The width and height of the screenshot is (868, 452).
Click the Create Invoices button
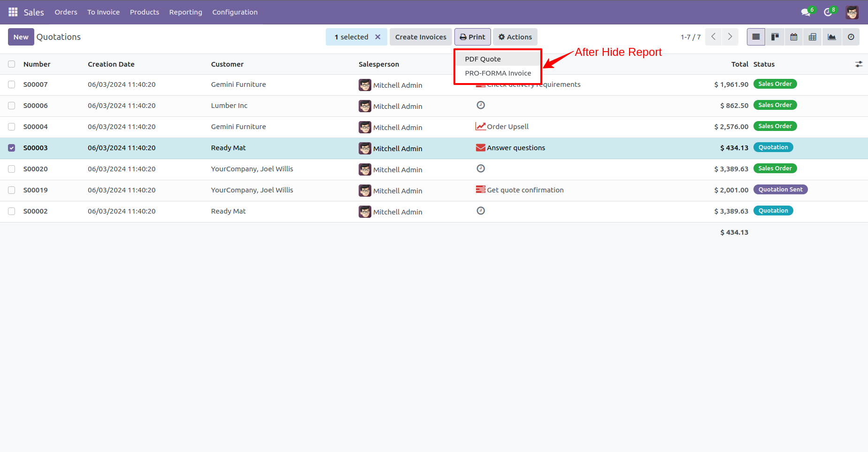420,37
